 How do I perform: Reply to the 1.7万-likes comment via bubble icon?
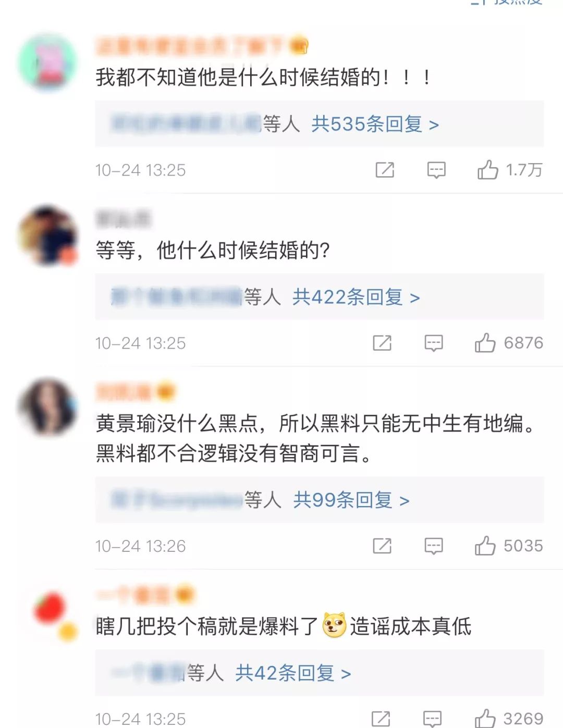436,170
